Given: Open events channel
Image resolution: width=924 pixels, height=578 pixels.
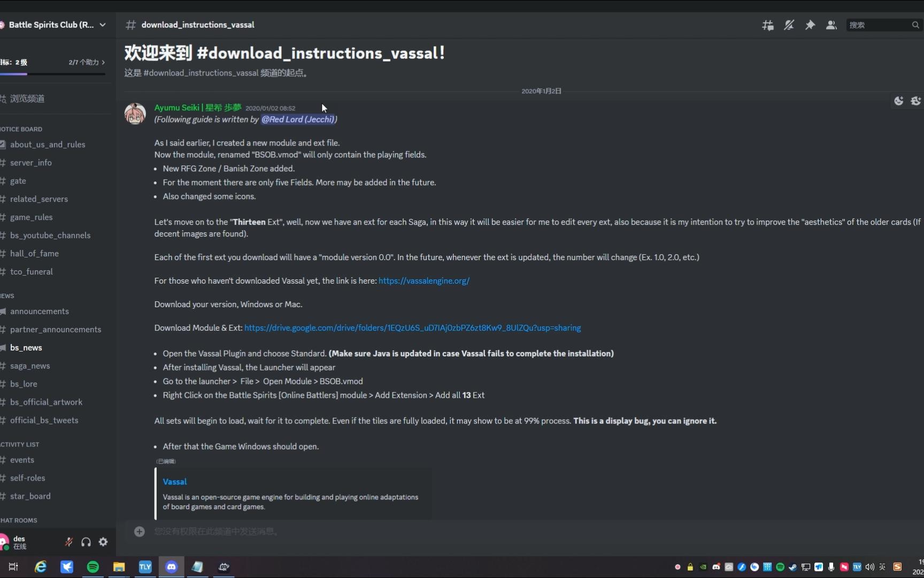Looking at the screenshot, I should point(22,460).
